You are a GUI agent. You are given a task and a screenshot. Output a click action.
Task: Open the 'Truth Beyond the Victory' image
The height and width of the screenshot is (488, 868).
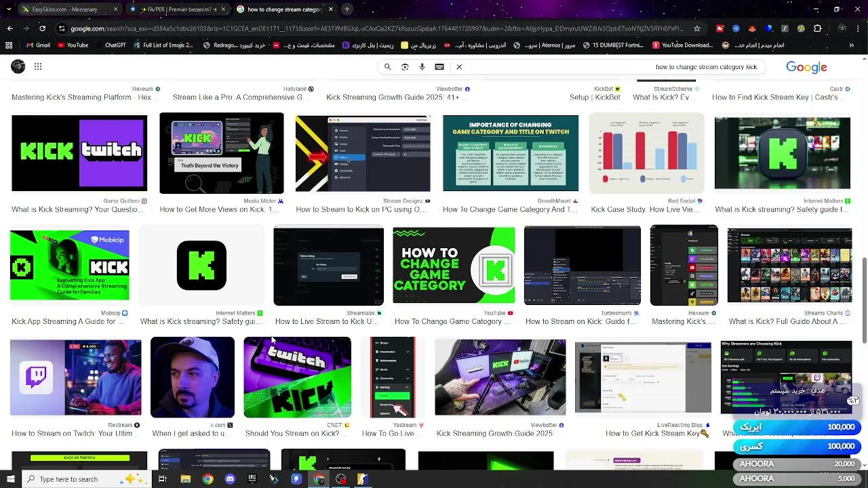click(x=221, y=153)
